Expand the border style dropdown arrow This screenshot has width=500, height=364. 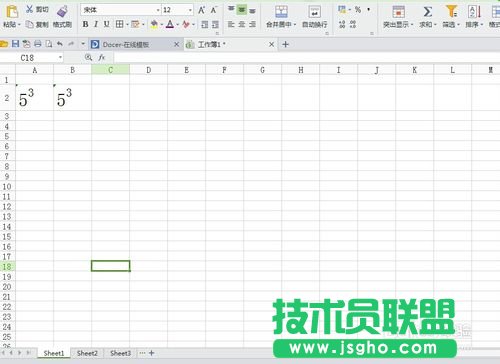(127, 24)
